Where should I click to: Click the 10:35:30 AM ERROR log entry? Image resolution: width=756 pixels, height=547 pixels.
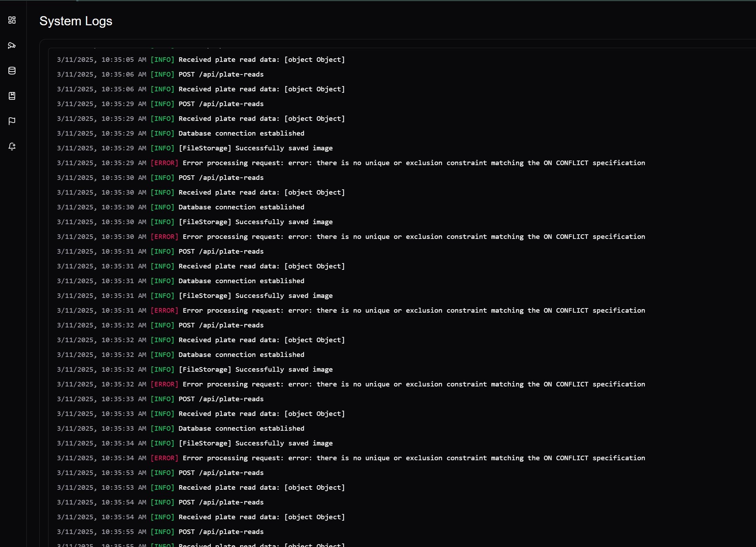click(x=351, y=237)
